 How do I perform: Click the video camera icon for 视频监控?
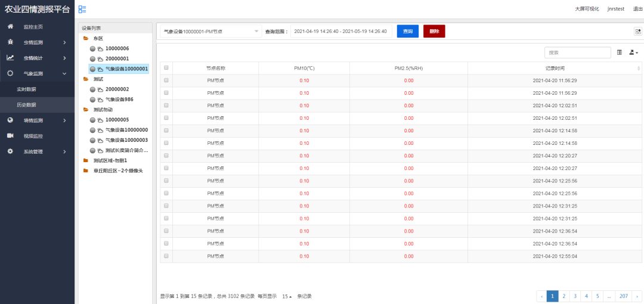click(10, 136)
